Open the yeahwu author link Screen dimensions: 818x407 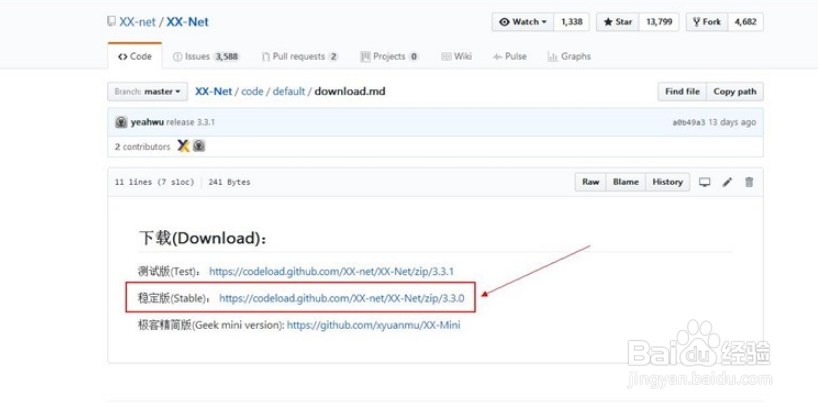pos(147,122)
